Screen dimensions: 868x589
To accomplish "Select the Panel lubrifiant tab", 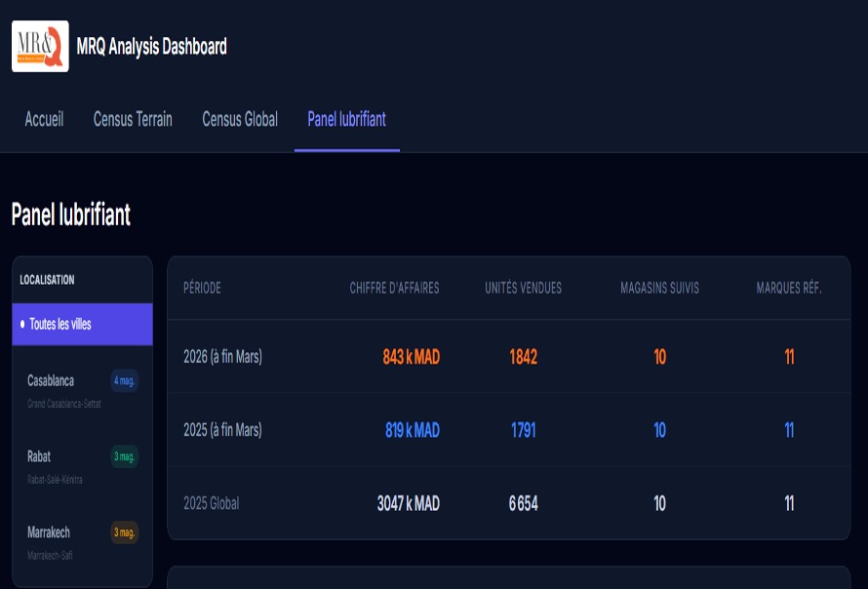I will pyautogui.click(x=346, y=119).
